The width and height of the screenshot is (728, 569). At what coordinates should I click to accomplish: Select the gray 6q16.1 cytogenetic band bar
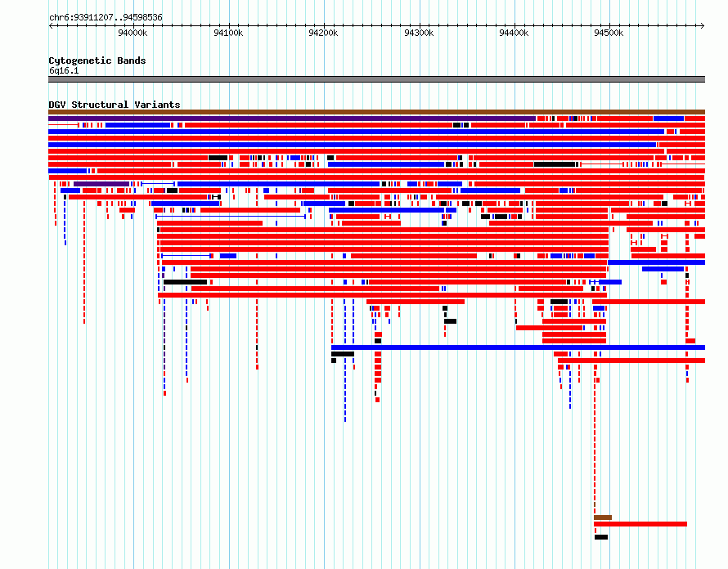pyautogui.click(x=376, y=79)
